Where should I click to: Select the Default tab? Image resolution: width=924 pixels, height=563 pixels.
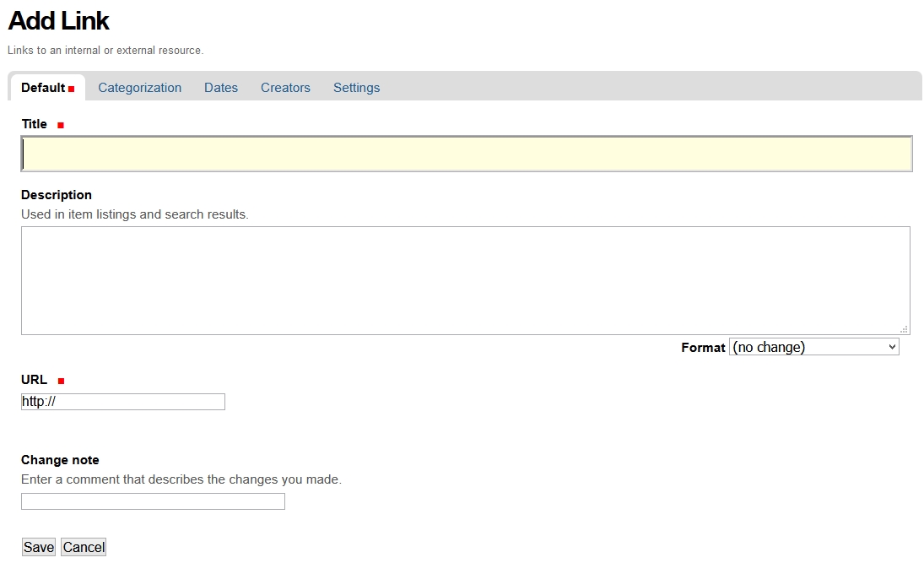[43, 88]
